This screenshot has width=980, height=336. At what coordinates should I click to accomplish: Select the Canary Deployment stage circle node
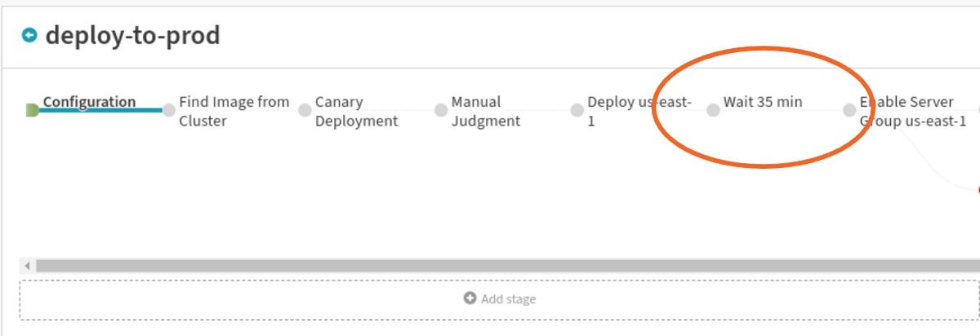(x=305, y=110)
